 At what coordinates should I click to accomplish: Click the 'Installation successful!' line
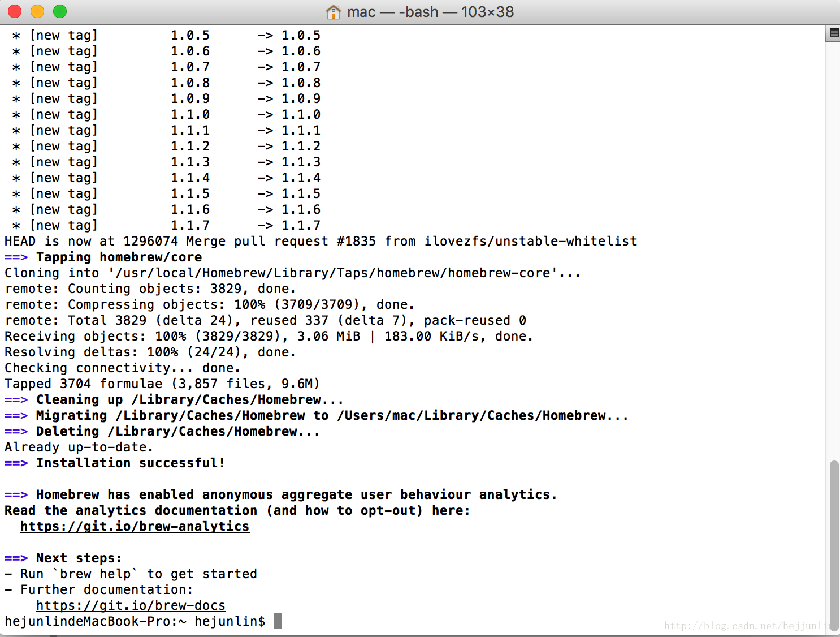pos(115,463)
